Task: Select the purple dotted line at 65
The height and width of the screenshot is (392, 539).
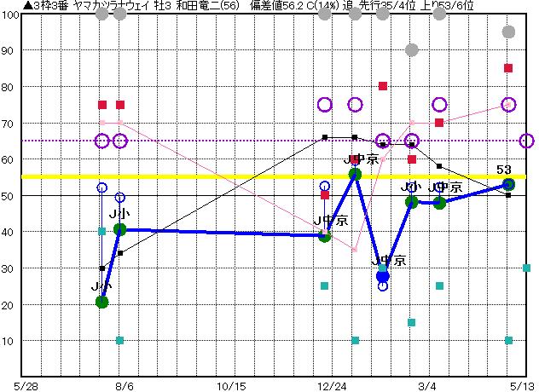Action: click(213, 141)
